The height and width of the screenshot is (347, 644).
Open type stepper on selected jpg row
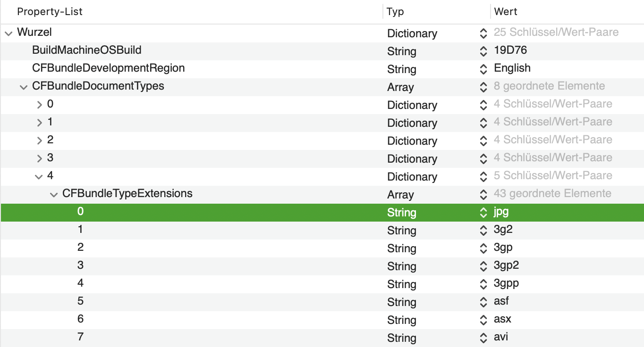483,212
